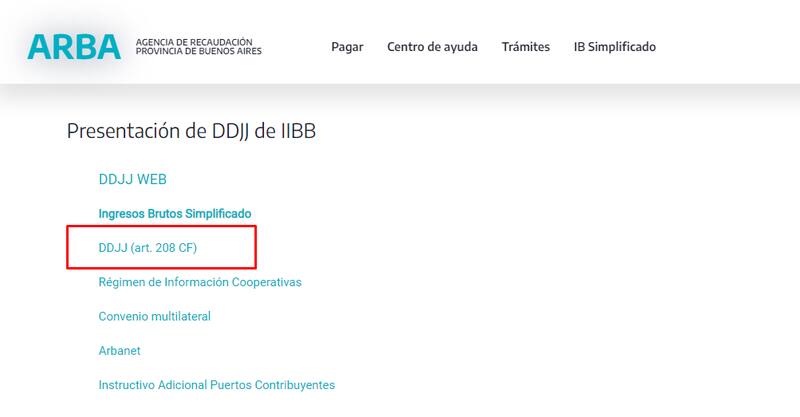Go to Centro de ayuda
The image size is (800, 417).
point(432,47)
